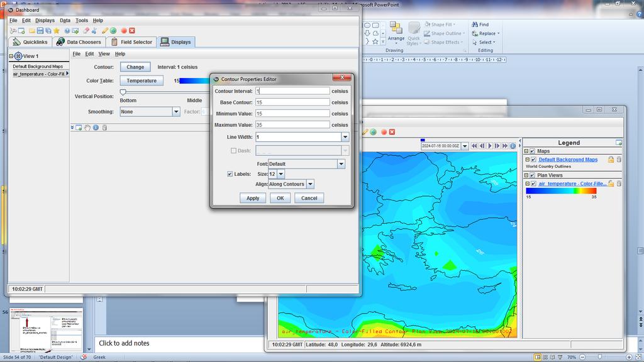Open the Data menu in Dashboard menu bar
The width and height of the screenshot is (644, 362).
(65, 21)
